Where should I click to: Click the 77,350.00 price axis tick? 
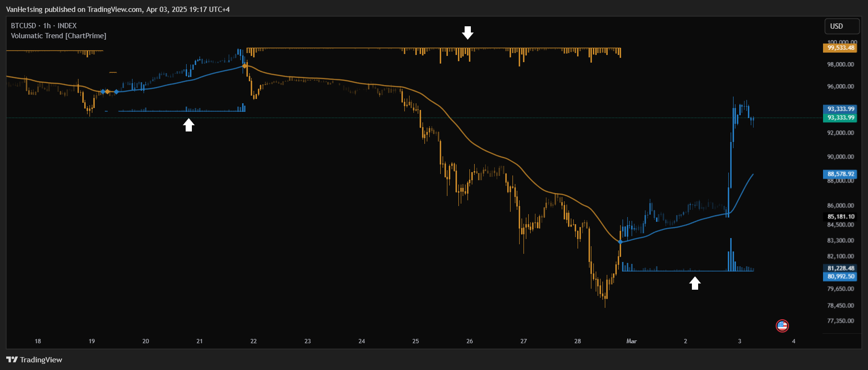click(x=841, y=321)
